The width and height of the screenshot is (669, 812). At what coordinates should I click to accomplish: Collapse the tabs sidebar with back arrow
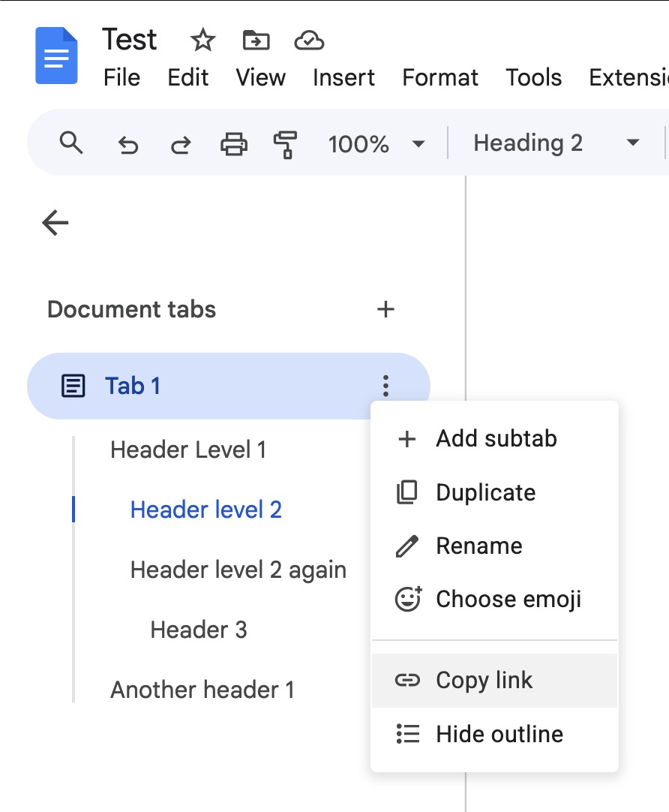(x=55, y=223)
